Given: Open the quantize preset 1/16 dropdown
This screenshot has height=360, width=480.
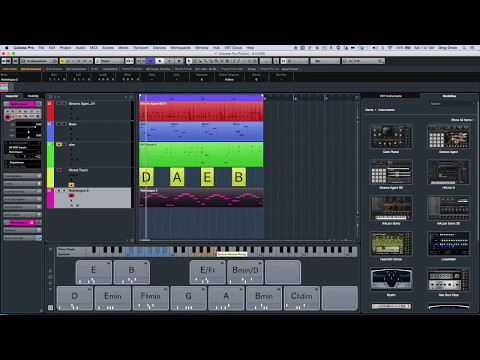Looking at the screenshot, I should tap(363, 61).
